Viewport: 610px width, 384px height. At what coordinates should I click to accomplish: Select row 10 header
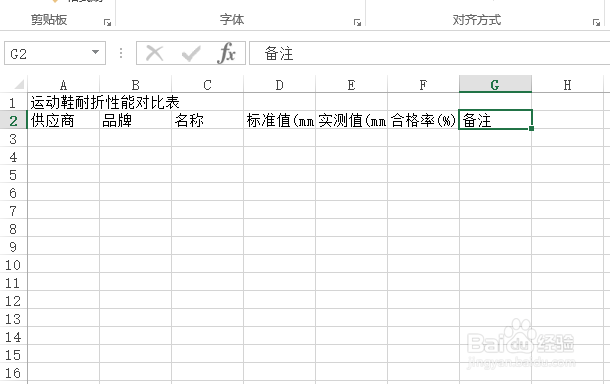13,265
